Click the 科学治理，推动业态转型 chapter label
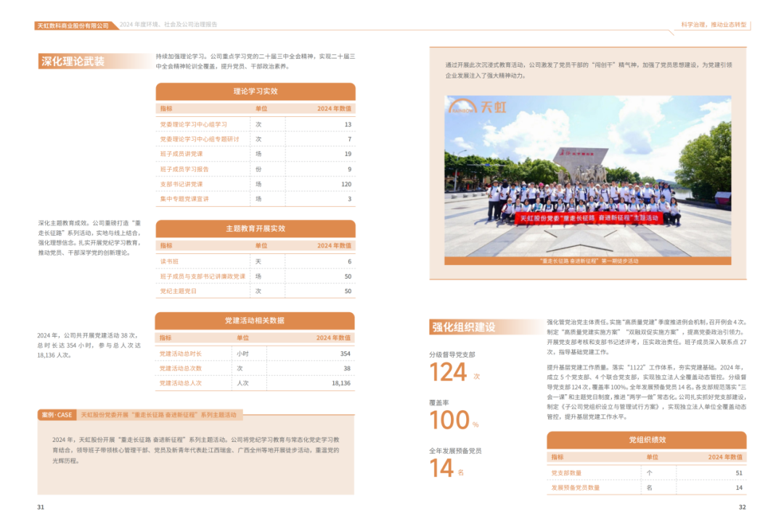 point(712,25)
